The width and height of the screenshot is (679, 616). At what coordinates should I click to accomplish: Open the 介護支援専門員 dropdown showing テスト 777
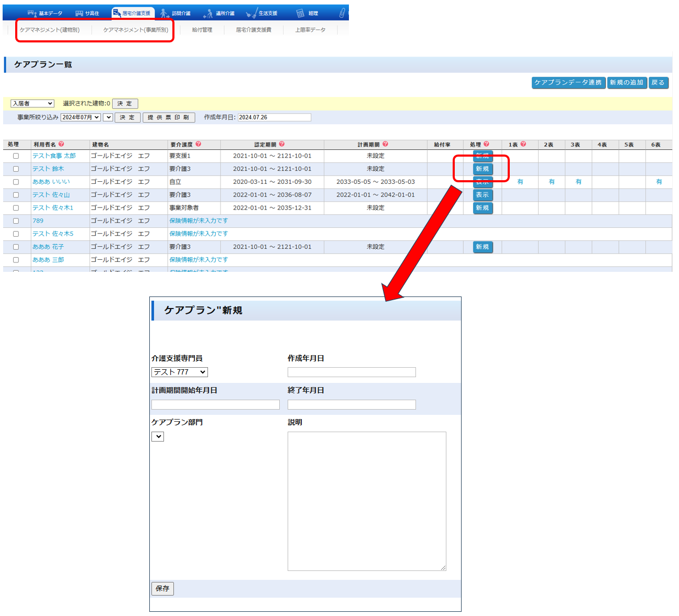pyautogui.click(x=180, y=372)
